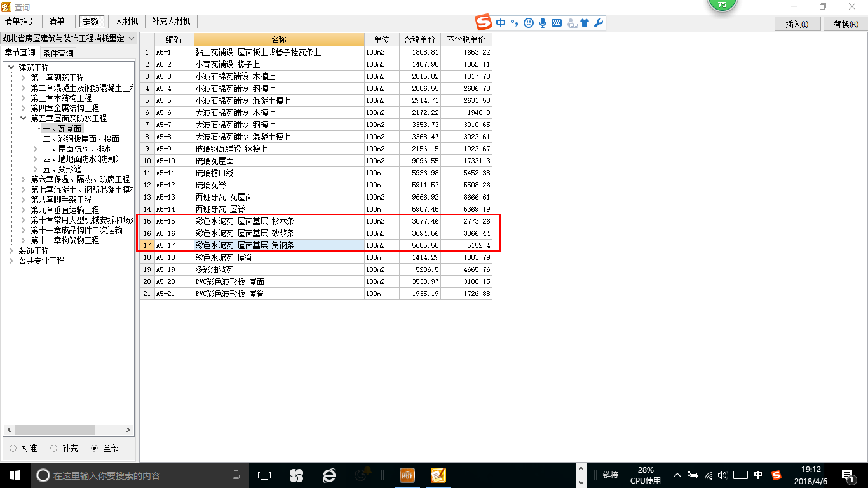Expand 三、屋面防水、排水 node
This screenshot has width=868, height=488.
[36, 149]
